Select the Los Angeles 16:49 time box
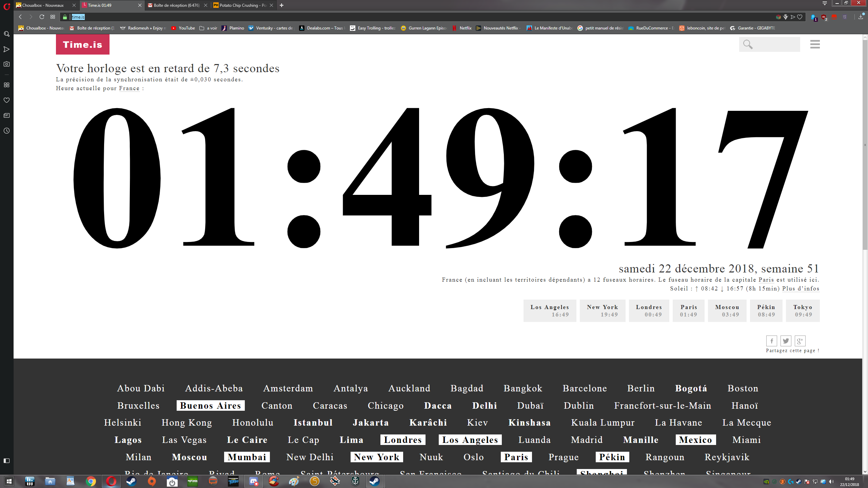 (550, 311)
